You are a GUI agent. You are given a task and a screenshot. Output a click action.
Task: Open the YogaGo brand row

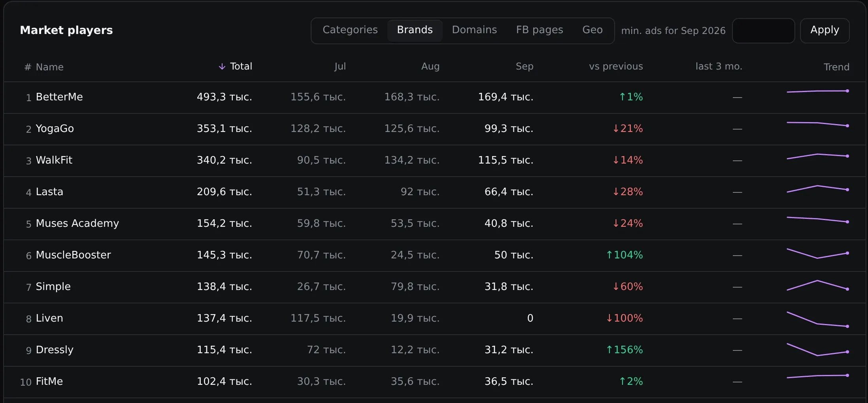pyautogui.click(x=435, y=129)
